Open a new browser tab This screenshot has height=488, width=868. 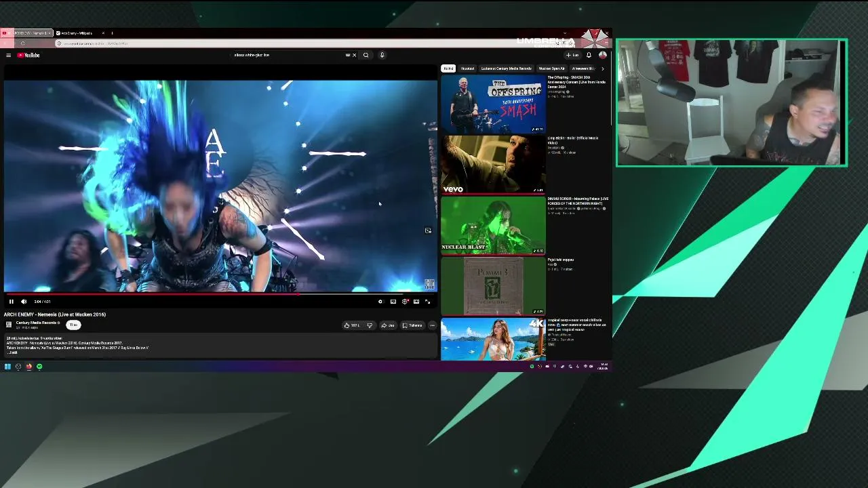click(x=112, y=33)
